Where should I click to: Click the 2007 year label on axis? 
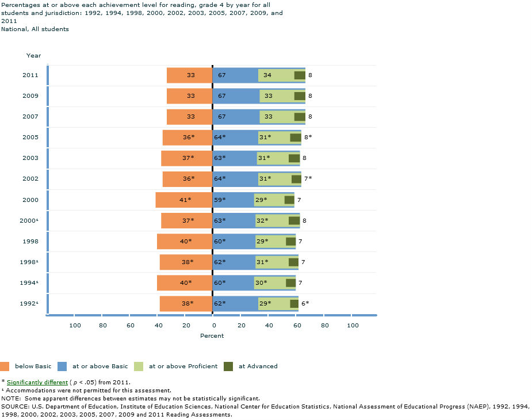pyautogui.click(x=30, y=117)
